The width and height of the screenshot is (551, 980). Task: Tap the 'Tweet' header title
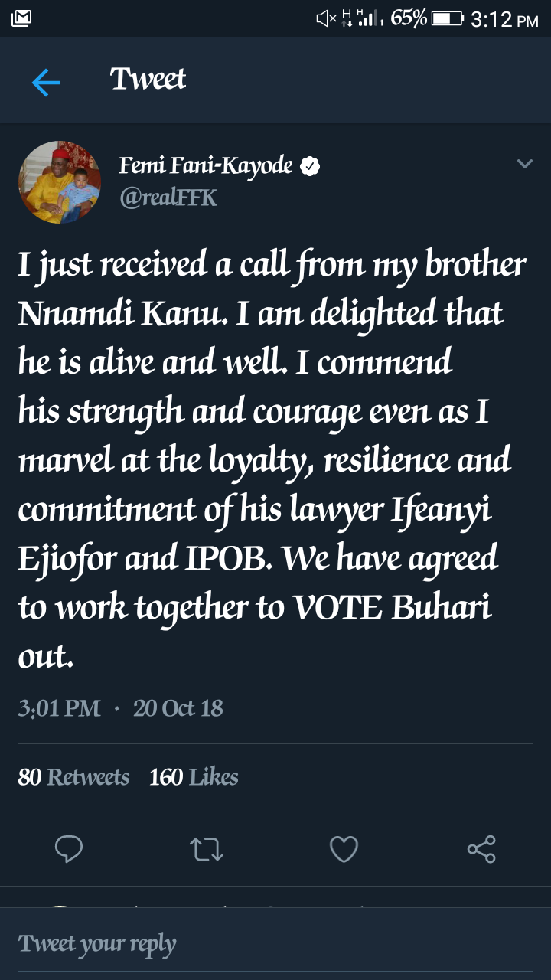click(148, 80)
